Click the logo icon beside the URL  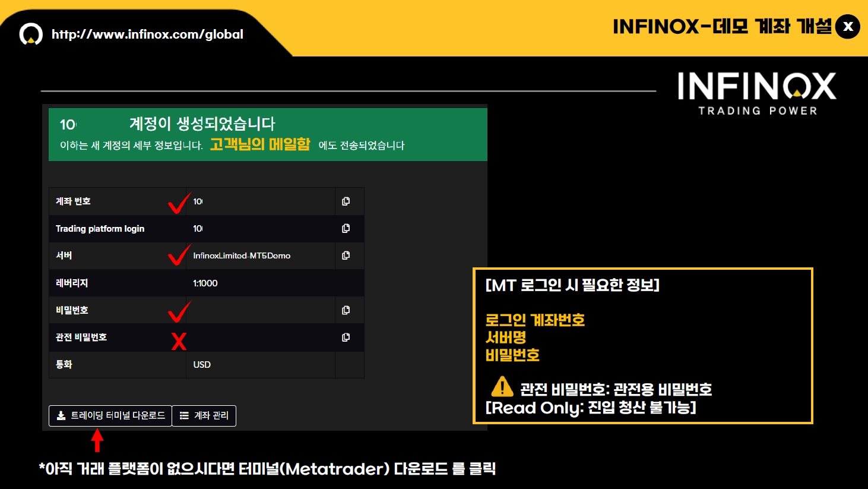click(x=31, y=34)
